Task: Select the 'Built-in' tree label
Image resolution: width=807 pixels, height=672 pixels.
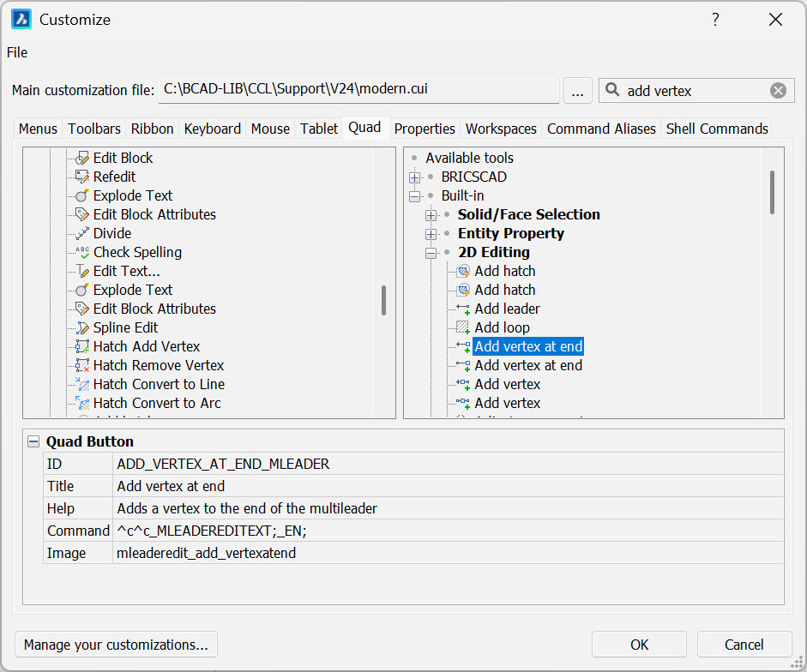Action: 463,196
